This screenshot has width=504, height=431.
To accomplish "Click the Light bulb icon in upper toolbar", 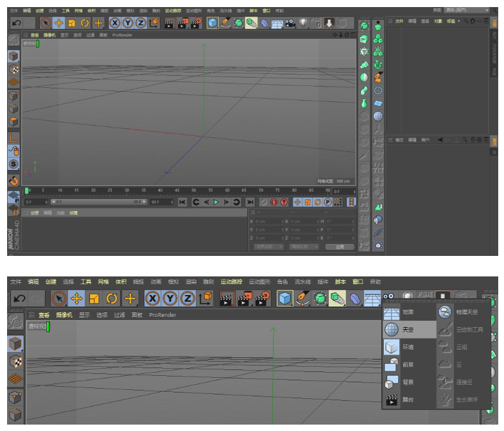I will tap(303, 23).
